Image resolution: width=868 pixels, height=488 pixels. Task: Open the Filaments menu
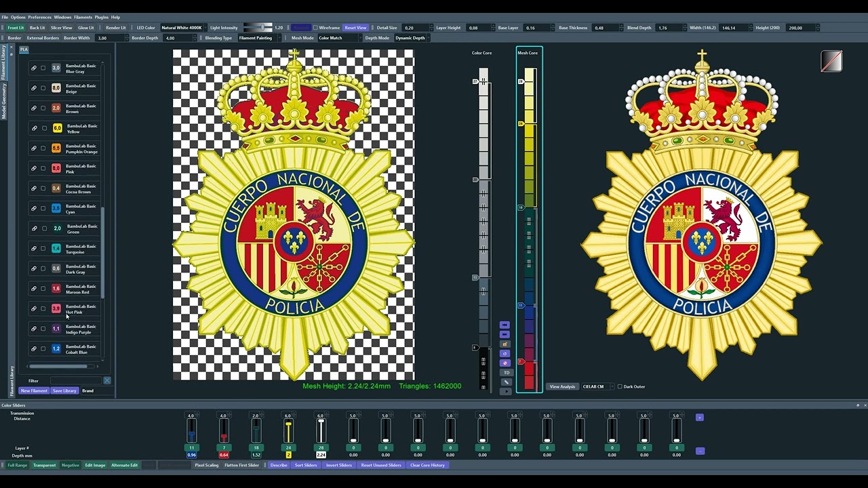click(83, 17)
